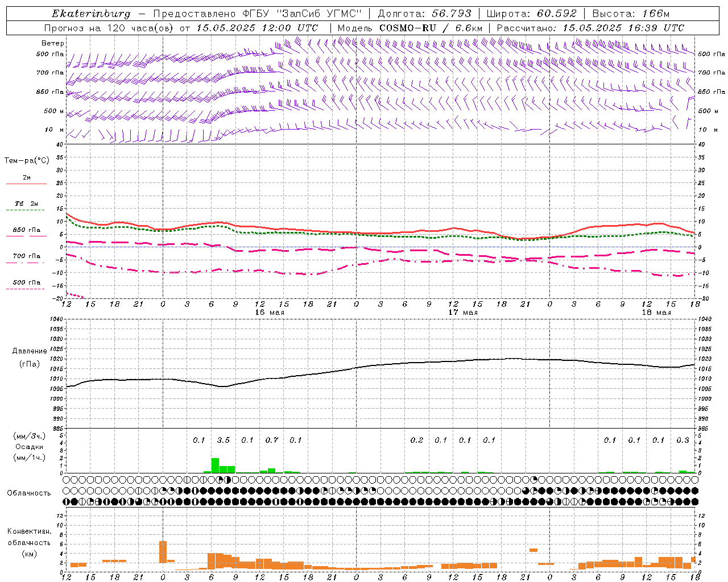The image size is (728, 582).
Task: Click the 'Осадки' precipitation panel label
Action: [29, 447]
